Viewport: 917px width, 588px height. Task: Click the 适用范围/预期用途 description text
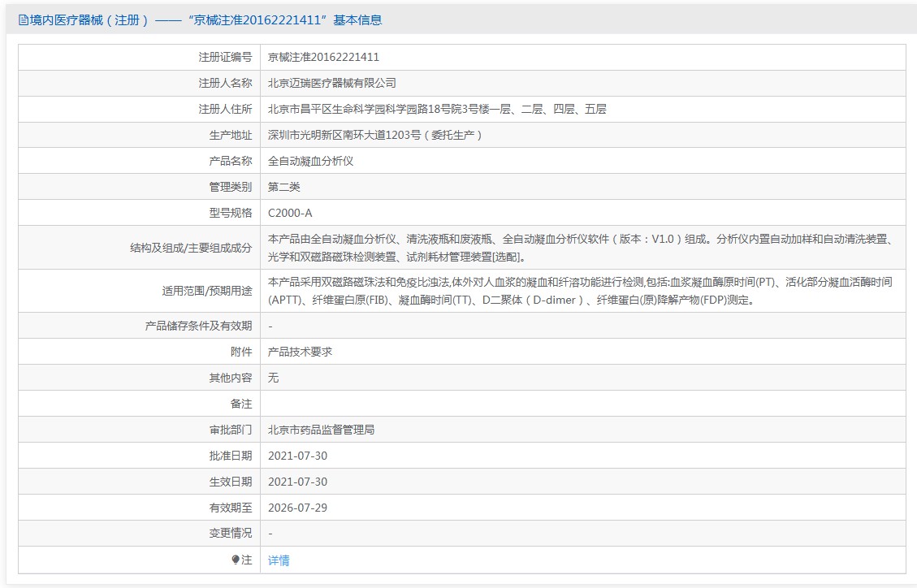click(x=580, y=291)
